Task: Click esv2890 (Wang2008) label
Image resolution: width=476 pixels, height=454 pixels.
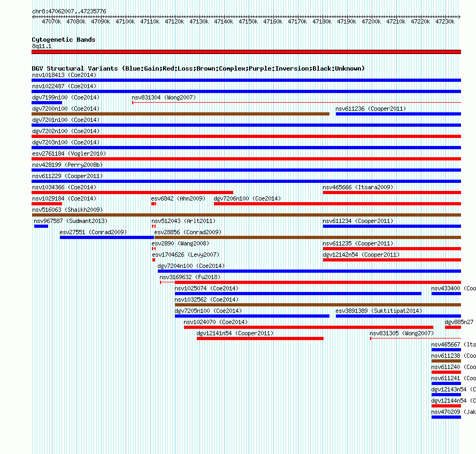Action: (x=180, y=243)
